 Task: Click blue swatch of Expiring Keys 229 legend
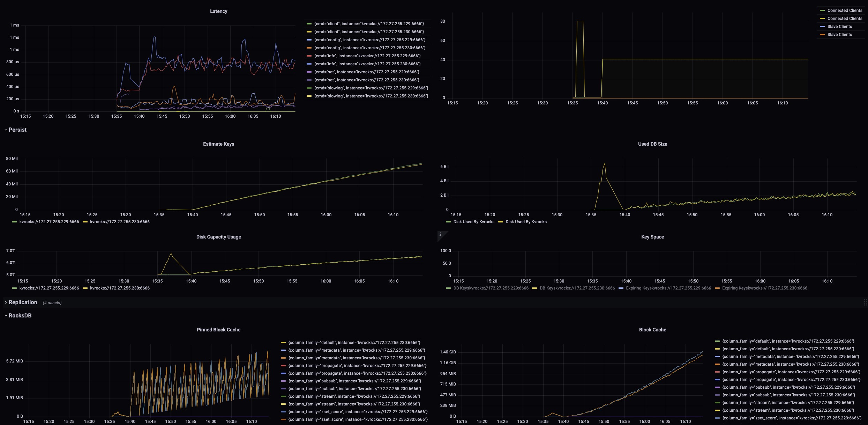click(621, 288)
